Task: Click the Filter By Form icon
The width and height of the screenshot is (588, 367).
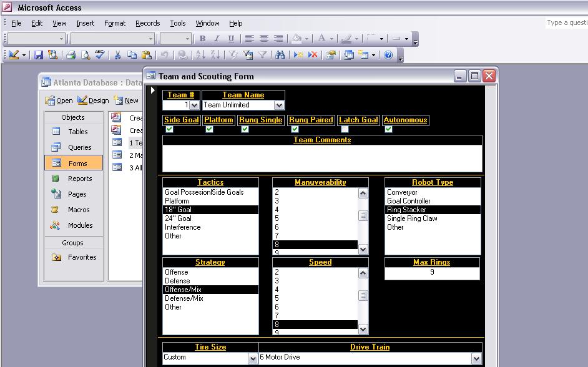Action: click(x=248, y=55)
